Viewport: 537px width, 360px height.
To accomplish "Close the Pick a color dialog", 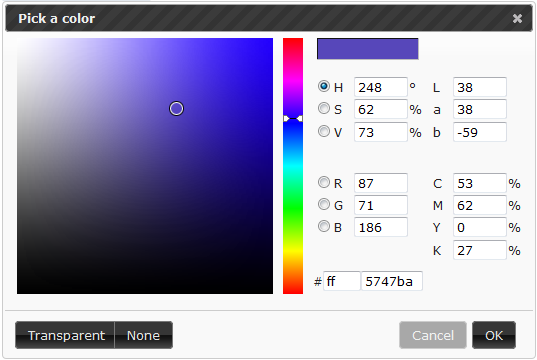I will (517, 18).
